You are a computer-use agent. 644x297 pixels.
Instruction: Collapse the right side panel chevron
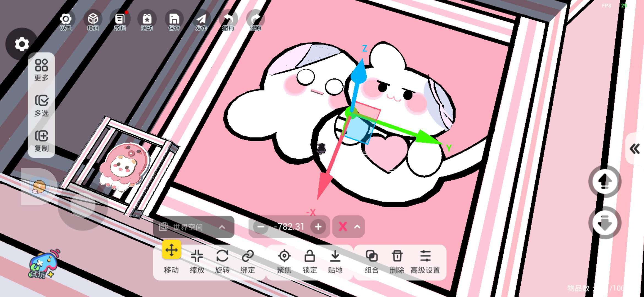coord(635,149)
